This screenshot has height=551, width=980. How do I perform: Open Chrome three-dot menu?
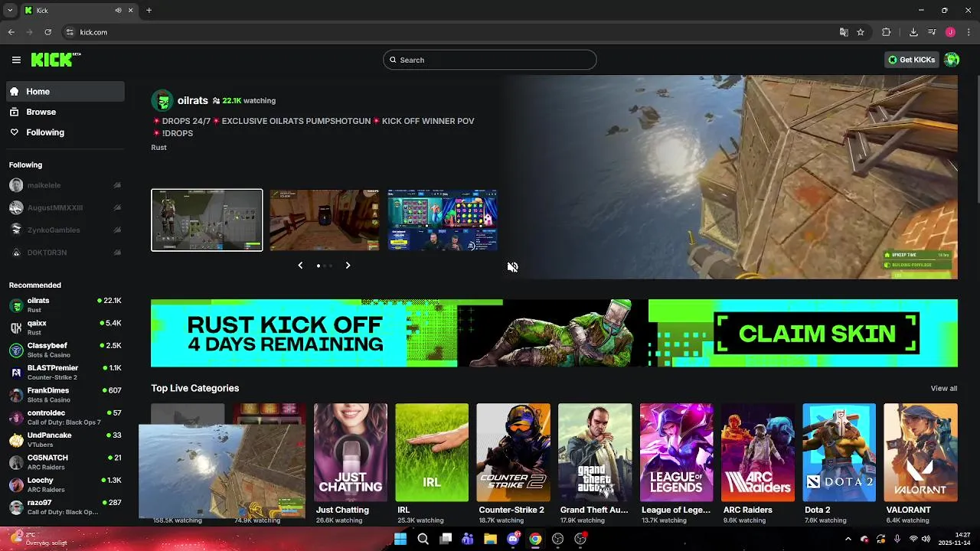(969, 32)
